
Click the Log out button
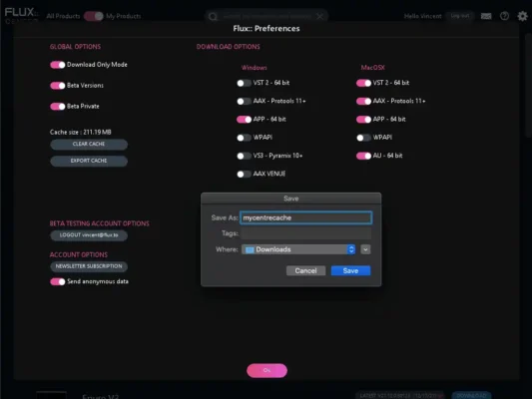460,16
